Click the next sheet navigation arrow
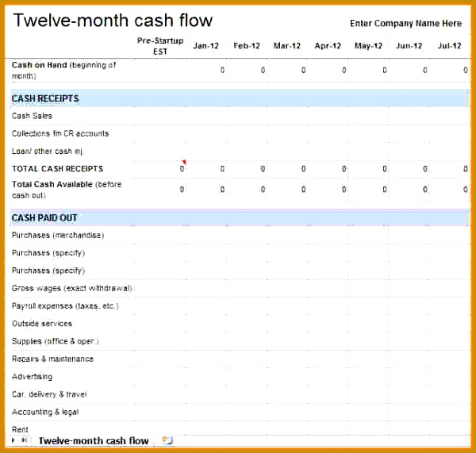 pos(13,440)
